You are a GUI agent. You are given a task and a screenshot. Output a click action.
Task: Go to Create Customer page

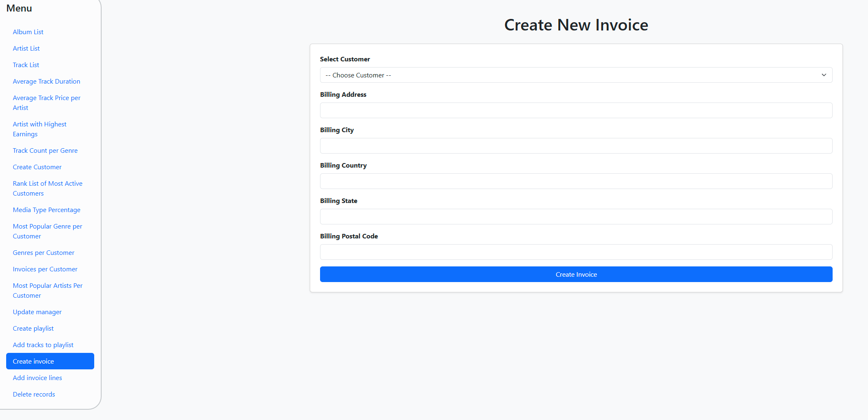(37, 167)
